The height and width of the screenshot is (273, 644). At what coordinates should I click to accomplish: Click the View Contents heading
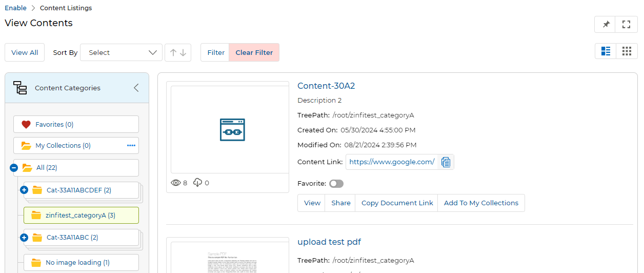tap(38, 23)
